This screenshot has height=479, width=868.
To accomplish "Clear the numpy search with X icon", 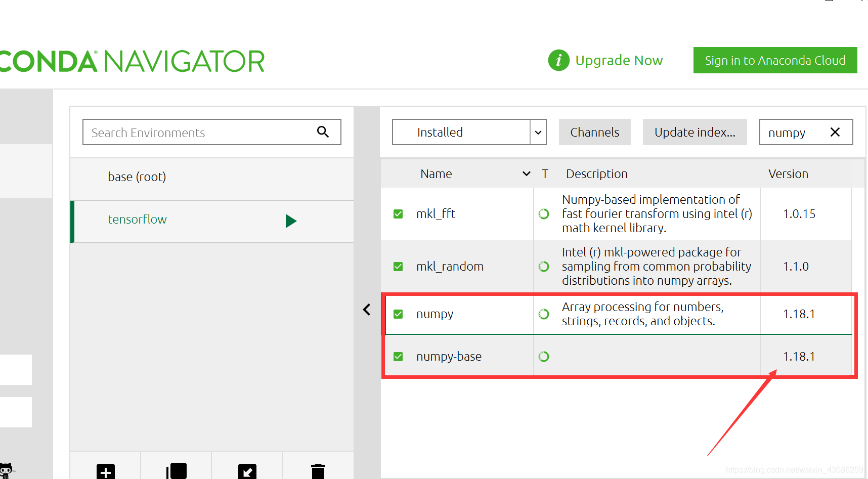I will [x=835, y=132].
